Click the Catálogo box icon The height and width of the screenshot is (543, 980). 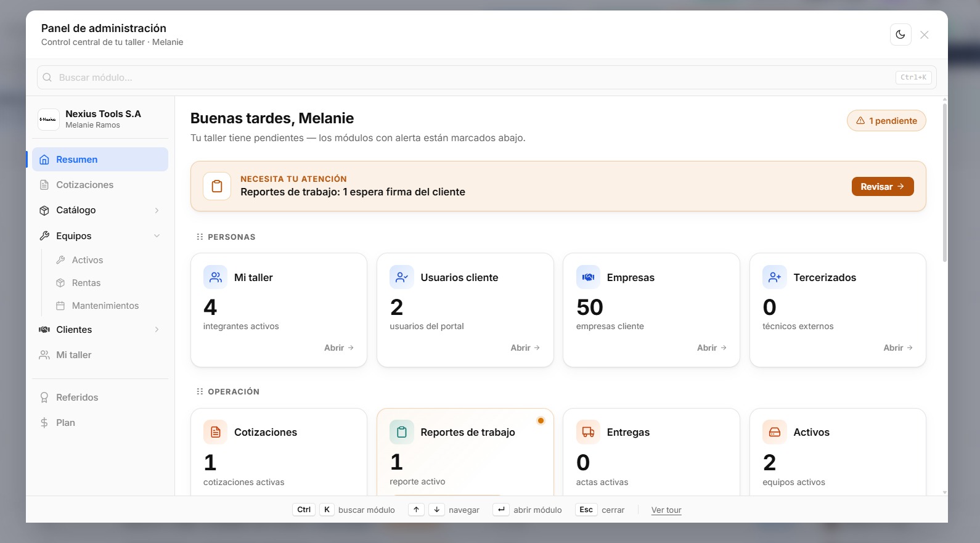coord(44,210)
